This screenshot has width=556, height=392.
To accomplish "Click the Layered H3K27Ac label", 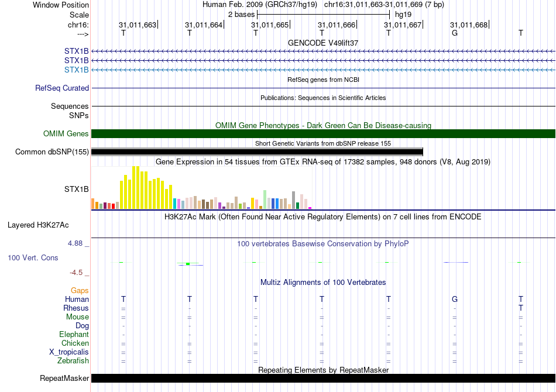I will (x=38, y=225).
